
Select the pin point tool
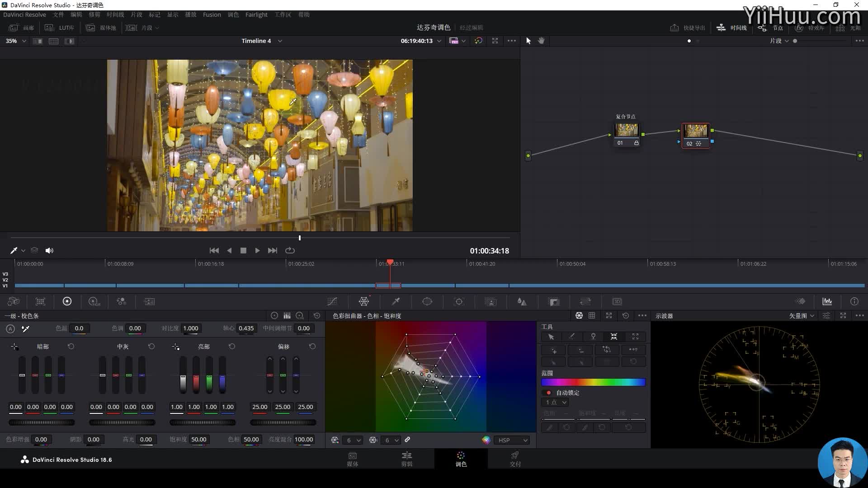(x=593, y=337)
